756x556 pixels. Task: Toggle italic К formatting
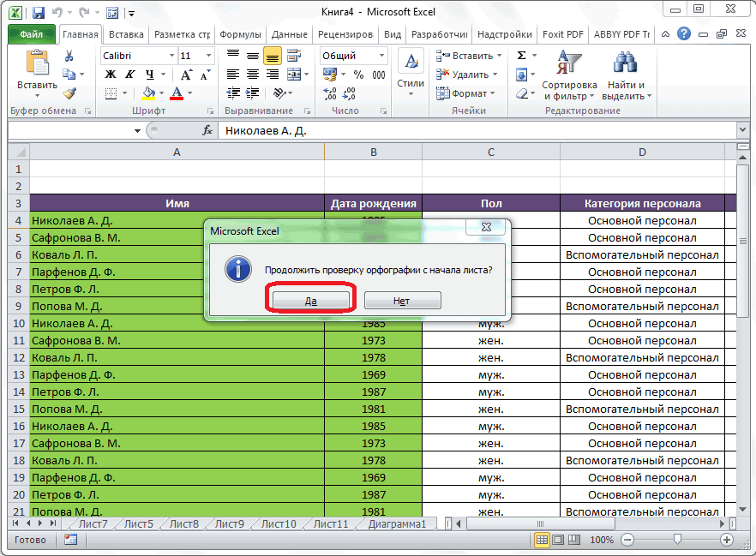[x=129, y=75]
